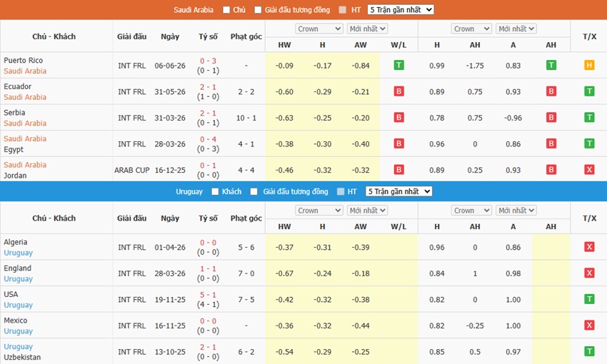Click date 13-10-25 in Uzbekistan row
The image size is (607, 364).
coord(170,352)
